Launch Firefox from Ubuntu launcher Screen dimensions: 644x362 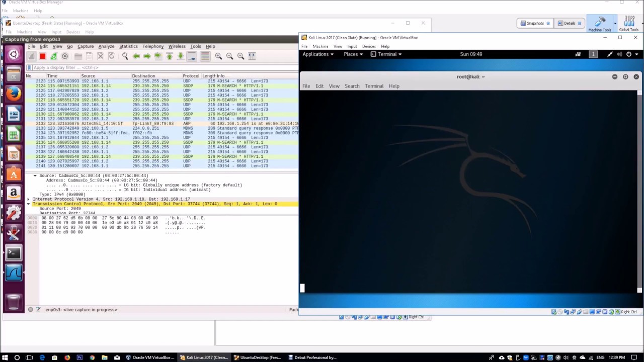(14, 94)
